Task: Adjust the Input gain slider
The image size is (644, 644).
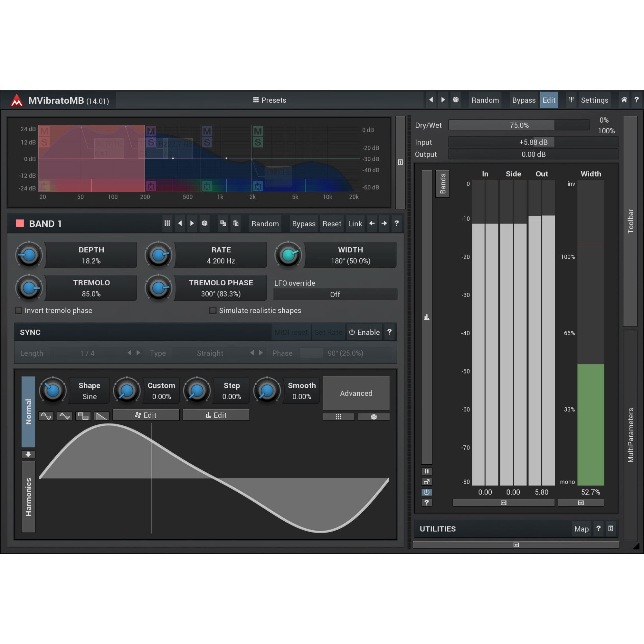Action: click(x=533, y=142)
